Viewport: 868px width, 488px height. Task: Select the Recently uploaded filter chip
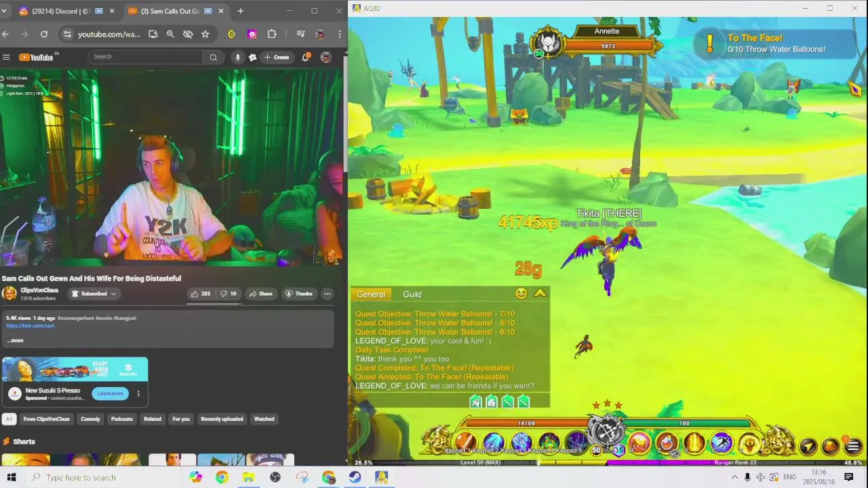[222, 419]
